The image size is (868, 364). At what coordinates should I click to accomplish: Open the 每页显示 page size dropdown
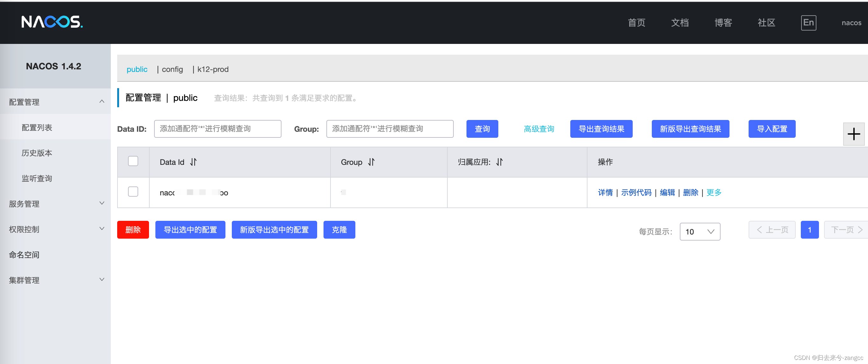700,232
